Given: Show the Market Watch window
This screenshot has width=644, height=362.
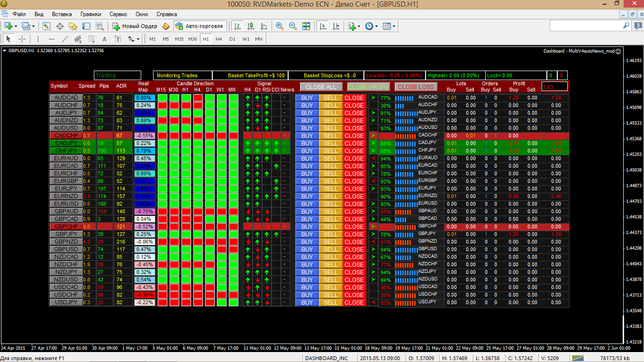Looking at the screenshot, I should tap(46, 26).
